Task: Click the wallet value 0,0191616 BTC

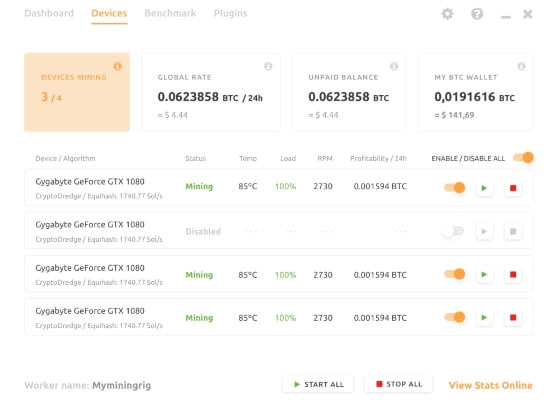Action: click(475, 97)
